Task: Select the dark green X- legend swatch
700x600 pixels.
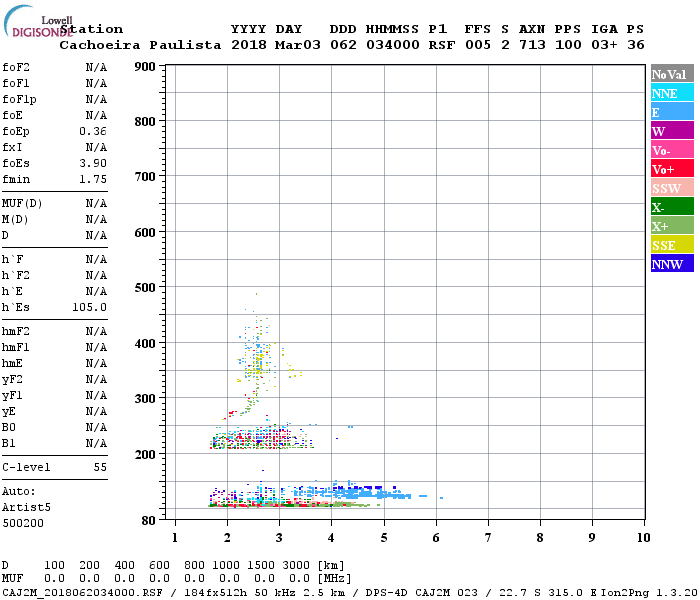Action: 672,207
